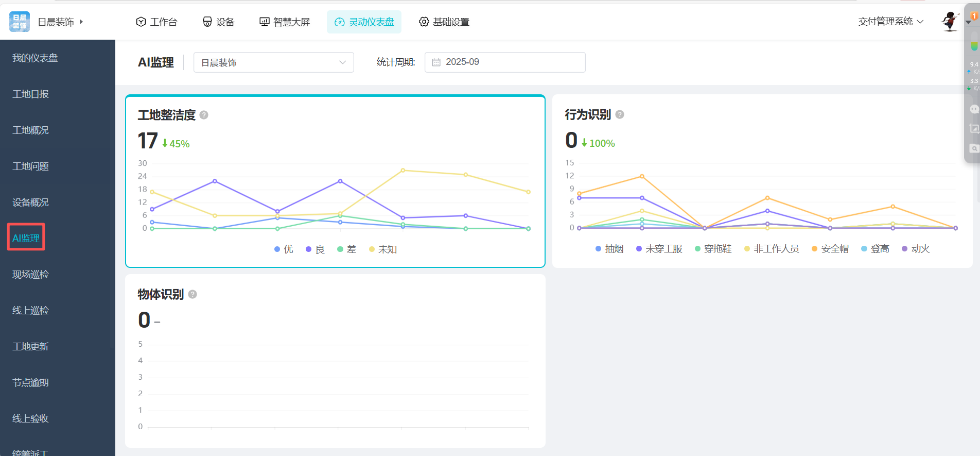Click the 工作台 cube icon
This screenshot has height=456, width=980.
(x=141, y=22)
